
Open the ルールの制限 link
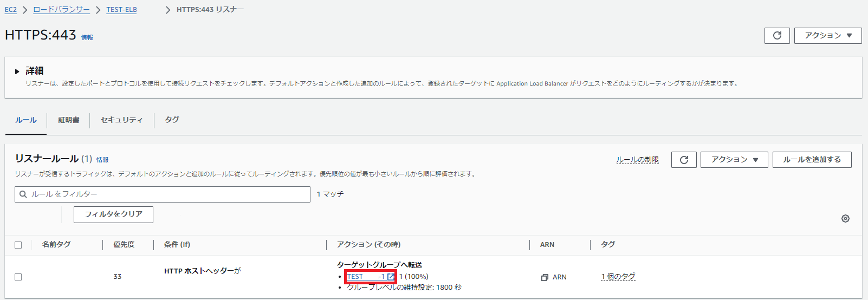[x=637, y=160]
